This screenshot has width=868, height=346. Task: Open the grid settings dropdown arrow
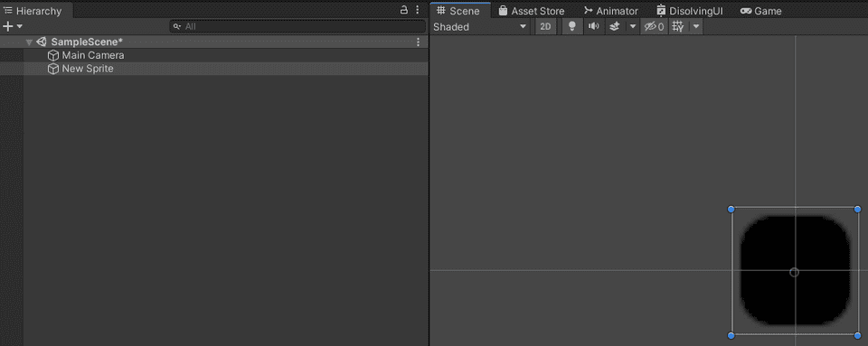pos(696,26)
